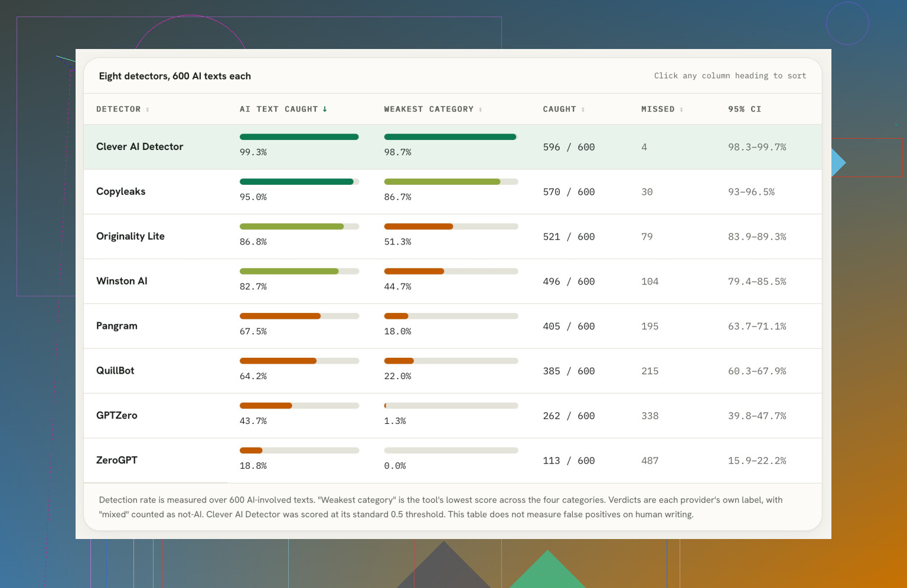The image size is (907, 588).
Task: Sort by the Detector column sort arrows
Action: [x=148, y=110]
